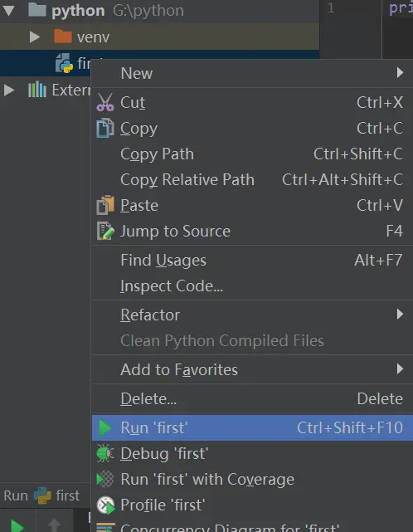Click line number 1 in editor gutter

331,7
